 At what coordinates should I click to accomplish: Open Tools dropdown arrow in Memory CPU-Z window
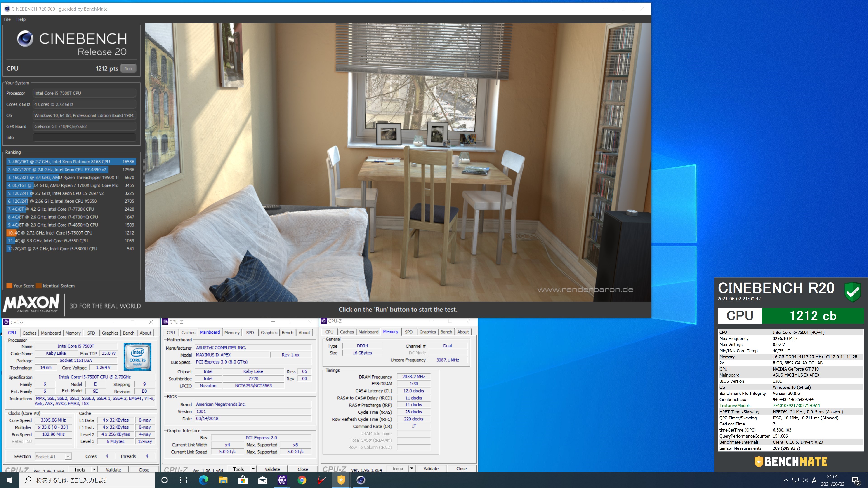tap(411, 469)
